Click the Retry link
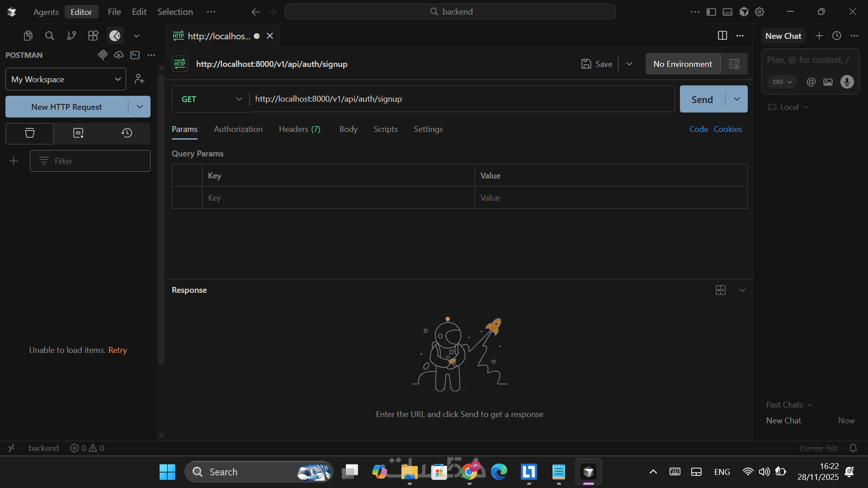 click(118, 350)
